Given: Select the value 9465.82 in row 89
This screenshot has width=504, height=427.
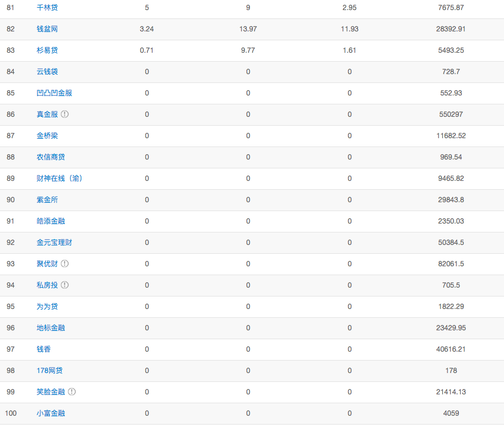Looking at the screenshot, I should 451,178.
